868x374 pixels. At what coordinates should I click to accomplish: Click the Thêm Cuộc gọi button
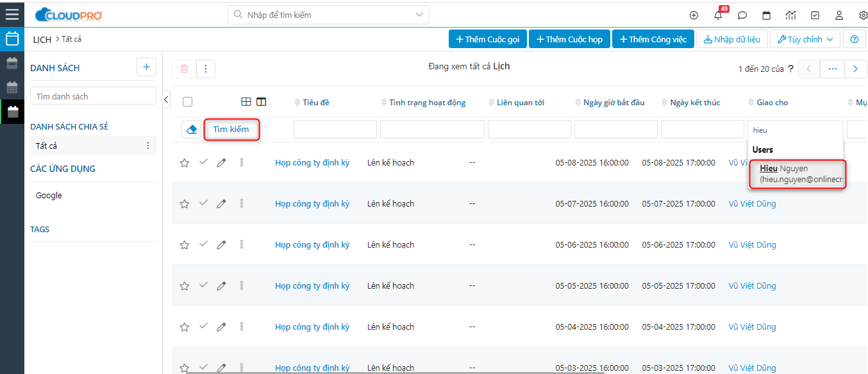[487, 39]
